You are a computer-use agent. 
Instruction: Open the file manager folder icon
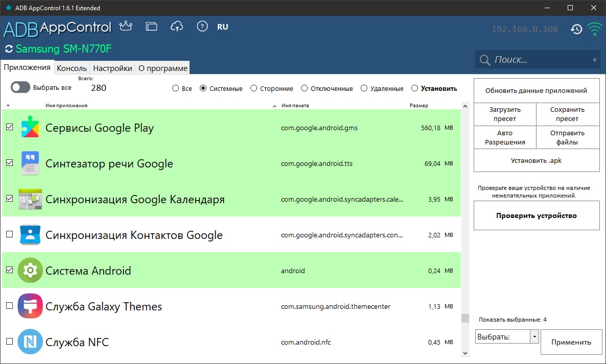151,26
